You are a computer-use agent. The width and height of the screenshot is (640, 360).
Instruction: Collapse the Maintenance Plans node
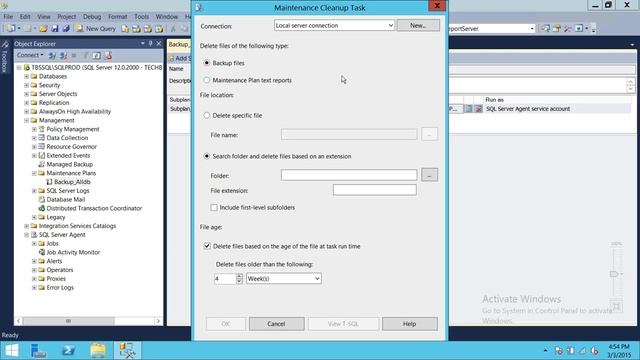34,173
